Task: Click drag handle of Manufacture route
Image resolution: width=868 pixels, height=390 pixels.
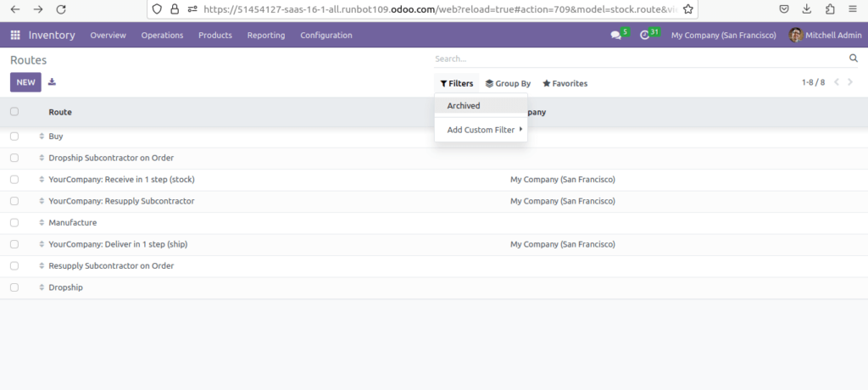Action: [42, 223]
